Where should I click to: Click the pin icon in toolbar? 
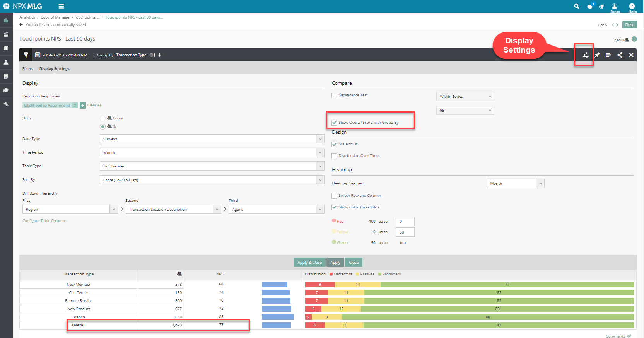(x=597, y=55)
